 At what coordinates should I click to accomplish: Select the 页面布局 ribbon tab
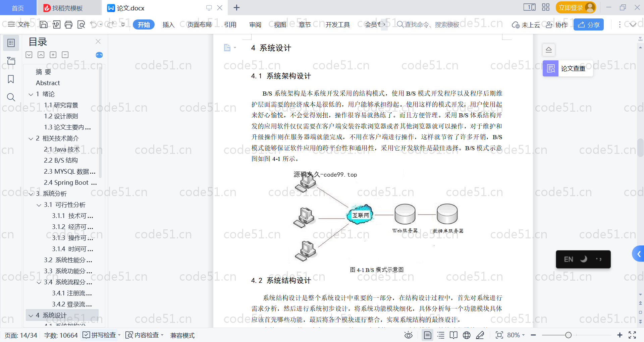(200, 24)
